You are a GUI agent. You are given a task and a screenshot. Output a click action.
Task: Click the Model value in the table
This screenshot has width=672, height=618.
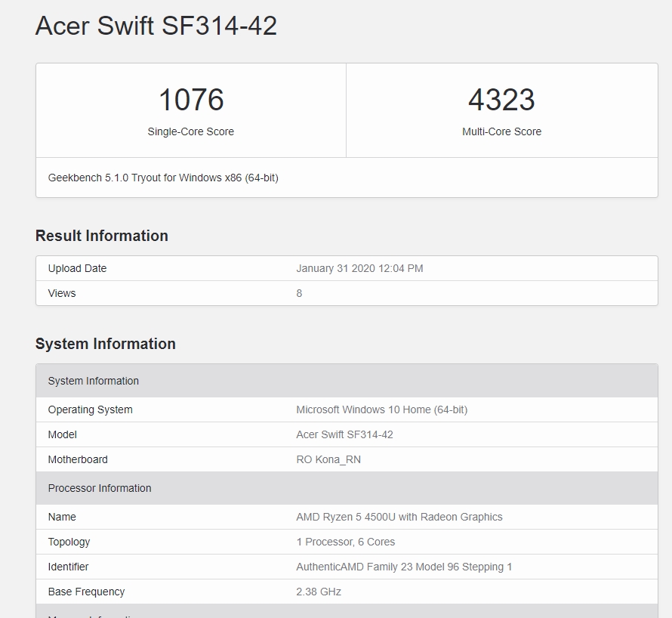[344, 434]
